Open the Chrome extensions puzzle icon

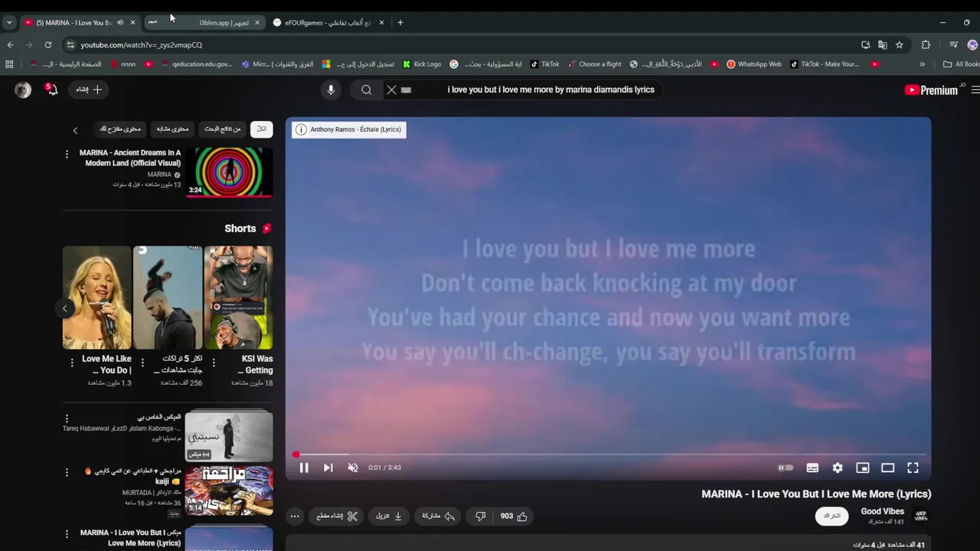pos(926,45)
